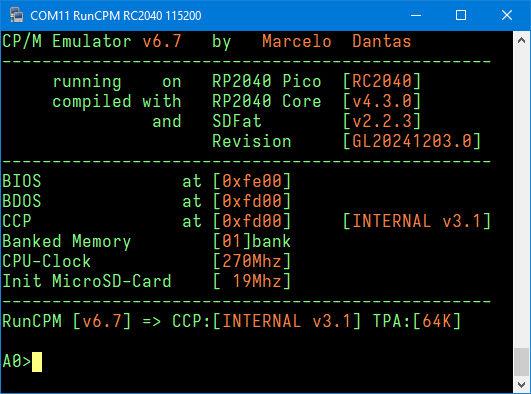Image resolution: width=531 pixels, height=394 pixels.
Task: Maximize the COM11 RunCPM window
Action: tap(461, 15)
